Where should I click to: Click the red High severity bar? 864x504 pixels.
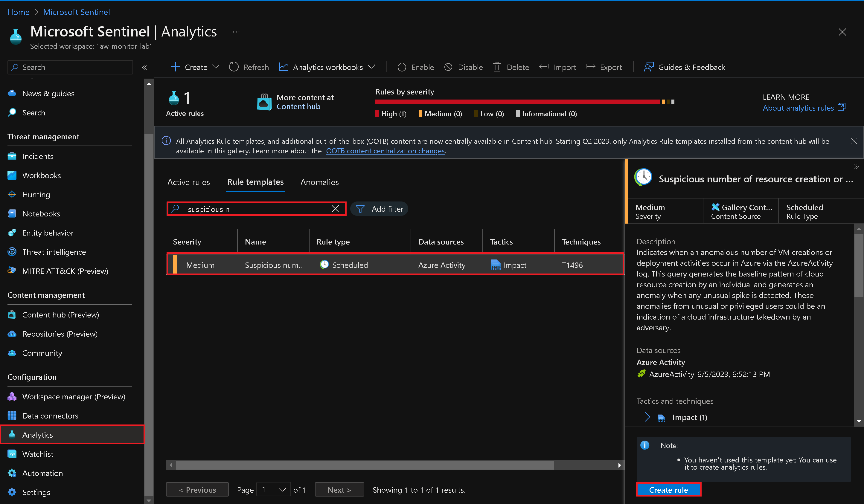click(517, 102)
